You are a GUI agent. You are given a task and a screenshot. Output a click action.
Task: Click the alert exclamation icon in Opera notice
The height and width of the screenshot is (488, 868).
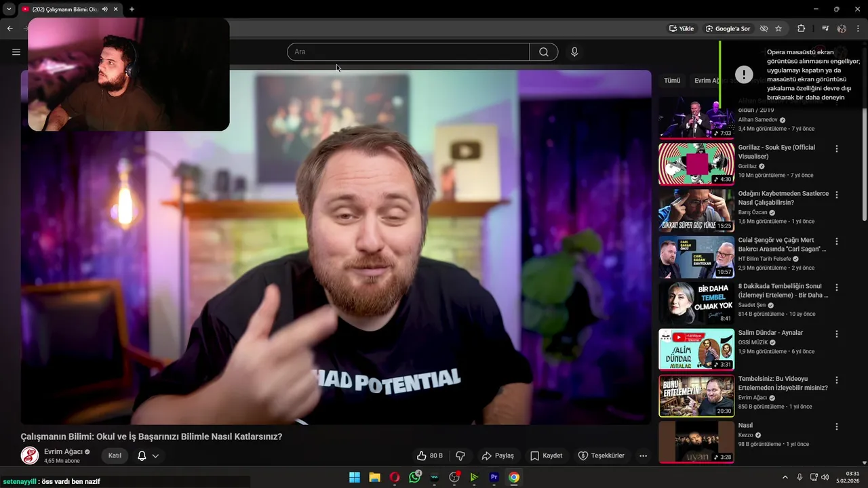pos(744,75)
